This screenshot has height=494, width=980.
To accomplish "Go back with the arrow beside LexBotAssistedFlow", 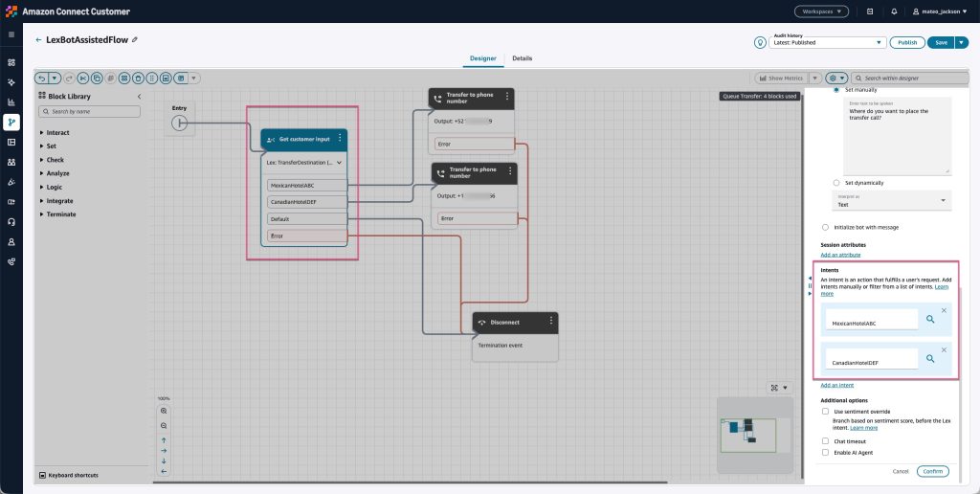I will click(38, 40).
